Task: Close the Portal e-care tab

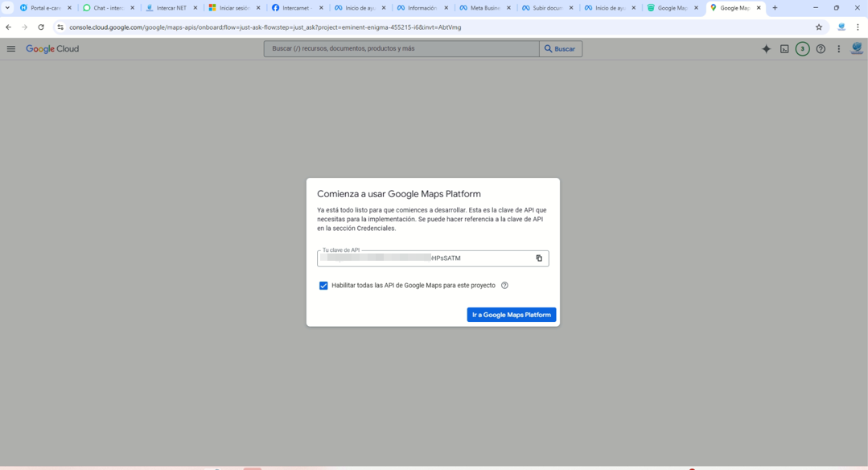Action: click(x=69, y=8)
